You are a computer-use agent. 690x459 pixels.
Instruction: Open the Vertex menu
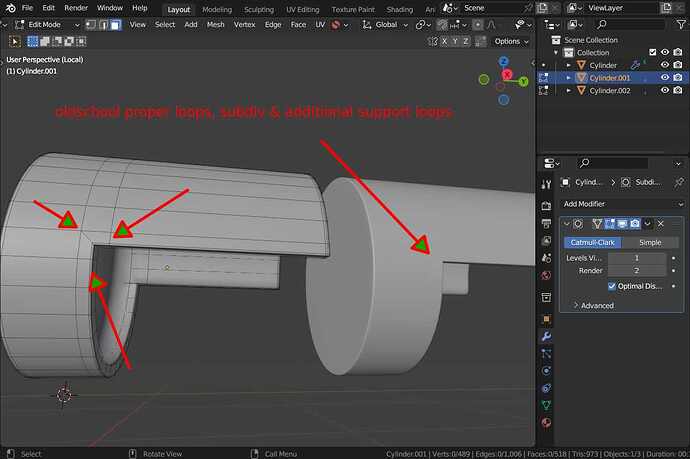pos(244,25)
